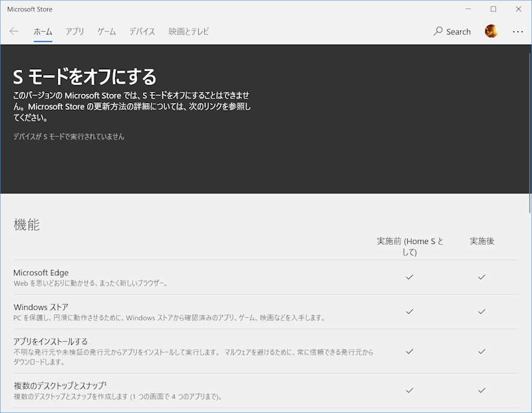Open Search in Microsoft Store

click(x=452, y=31)
